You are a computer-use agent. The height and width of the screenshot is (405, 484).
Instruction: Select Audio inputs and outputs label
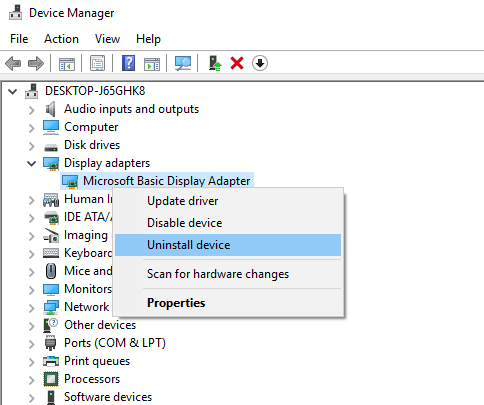tap(131, 109)
